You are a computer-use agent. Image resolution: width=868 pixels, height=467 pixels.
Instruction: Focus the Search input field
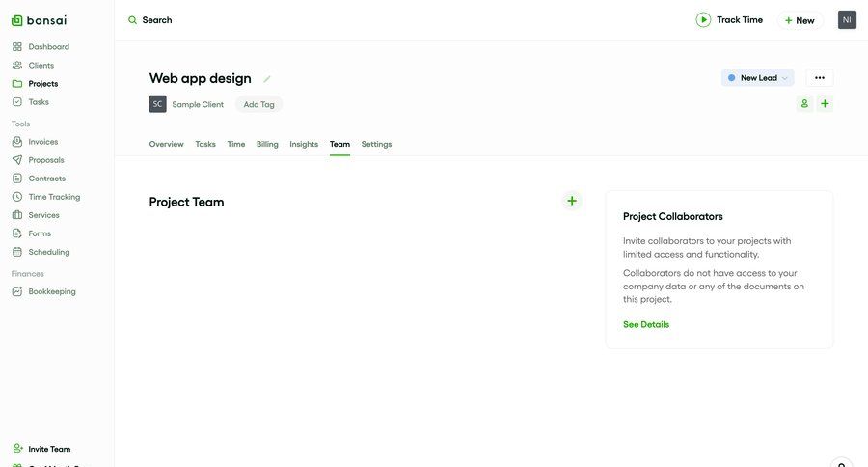point(157,20)
